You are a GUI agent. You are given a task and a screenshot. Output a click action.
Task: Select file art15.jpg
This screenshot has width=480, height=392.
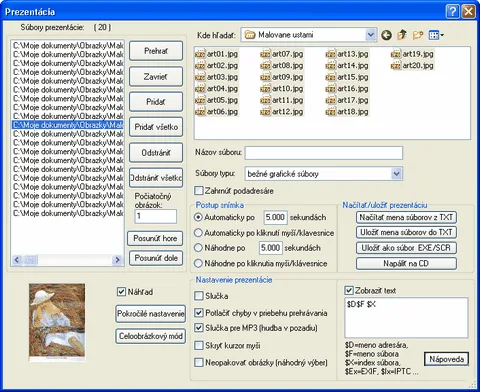[x=347, y=77]
